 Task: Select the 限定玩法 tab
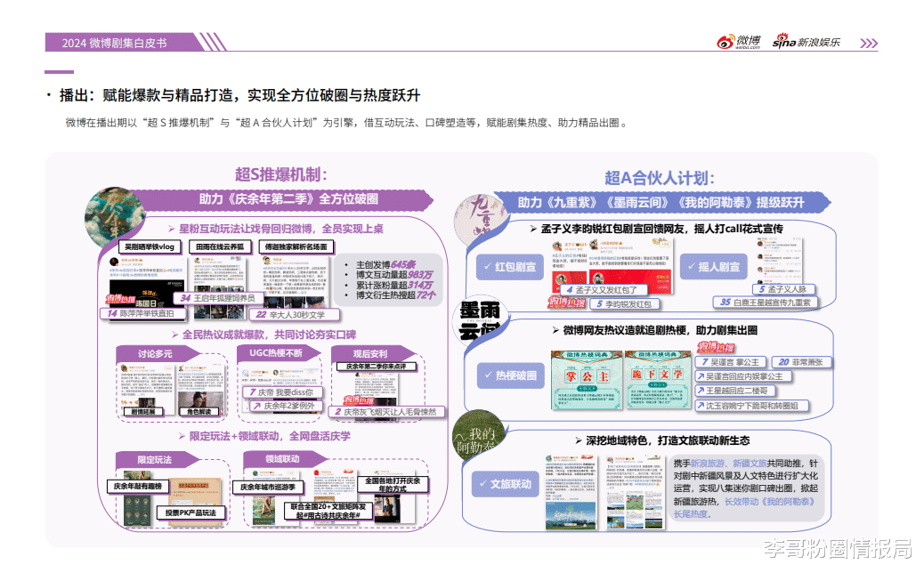point(158,460)
